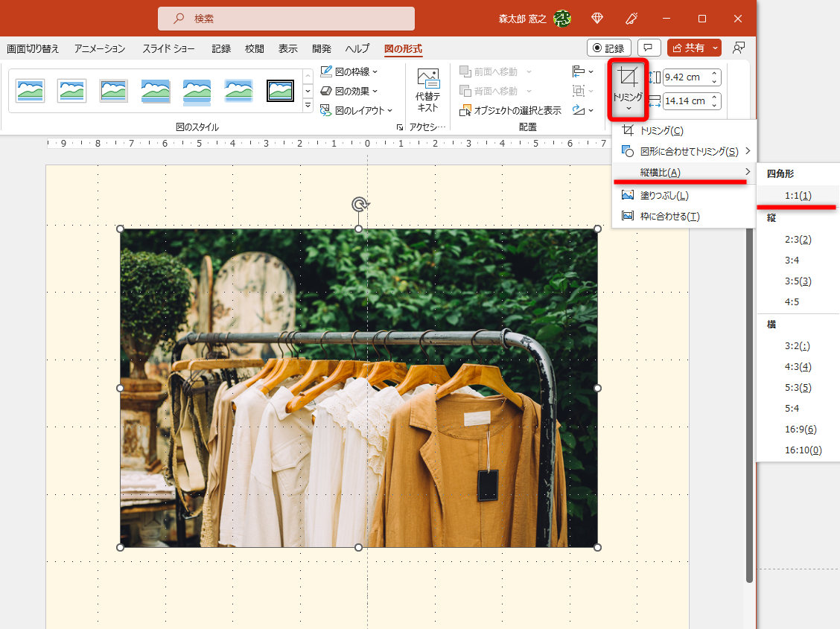Switch to the 画面切り替え tab
The width and height of the screenshot is (840, 629).
coord(33,48)
